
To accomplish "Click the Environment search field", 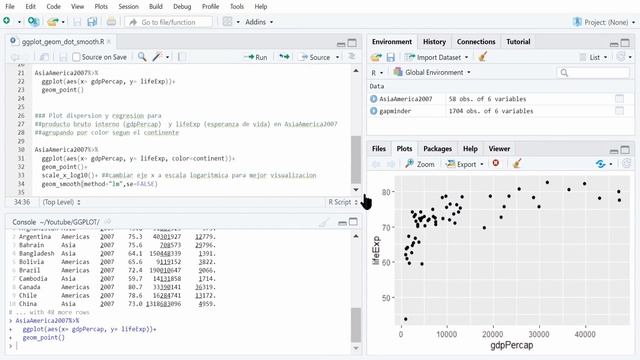I will click(593, 73).
